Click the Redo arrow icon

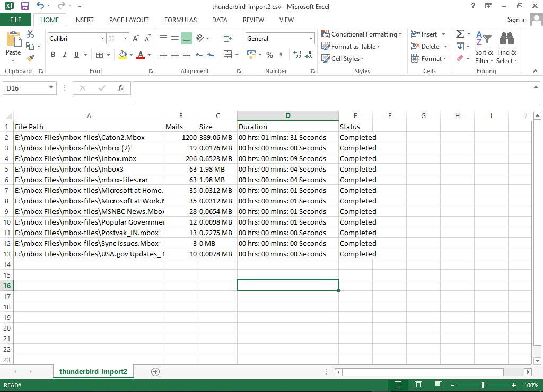pyautogui.click(x=62, y=6)
